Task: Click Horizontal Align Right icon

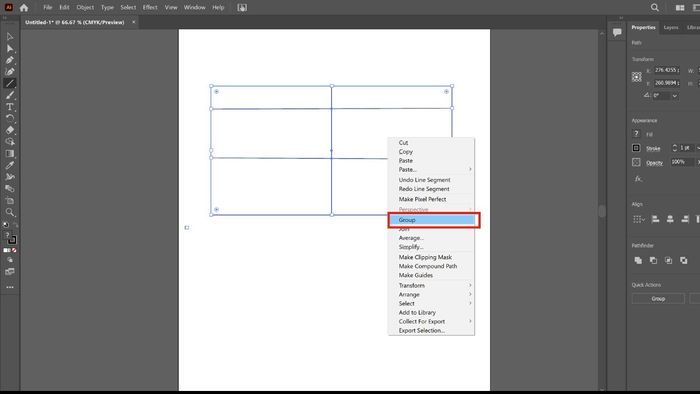Action: 685,219
